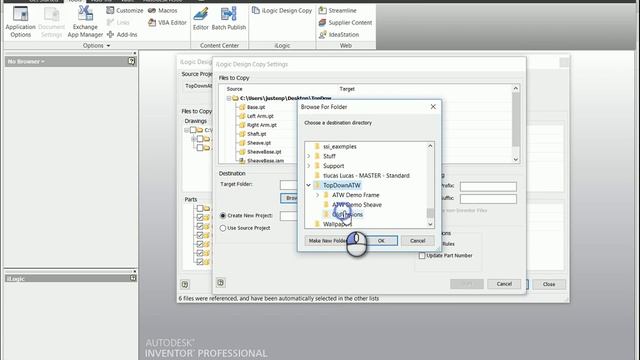
Task: Open the Content Center Editor
Action: (200, 19)
